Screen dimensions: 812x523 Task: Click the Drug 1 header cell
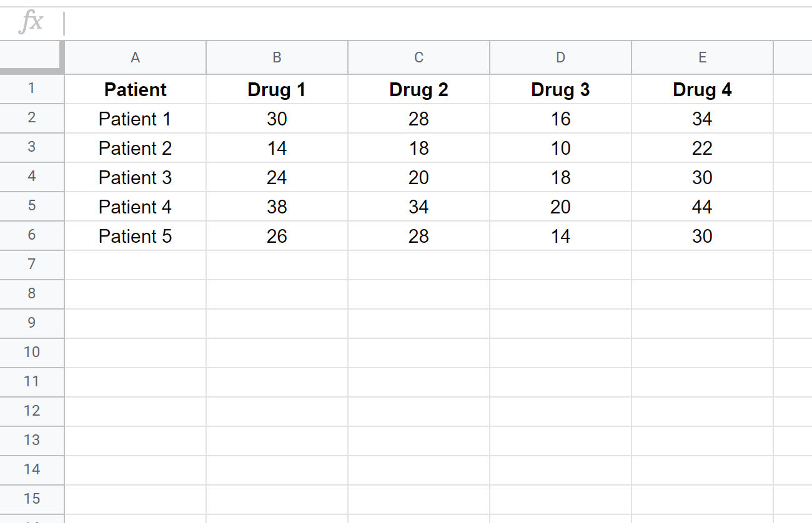277,89
